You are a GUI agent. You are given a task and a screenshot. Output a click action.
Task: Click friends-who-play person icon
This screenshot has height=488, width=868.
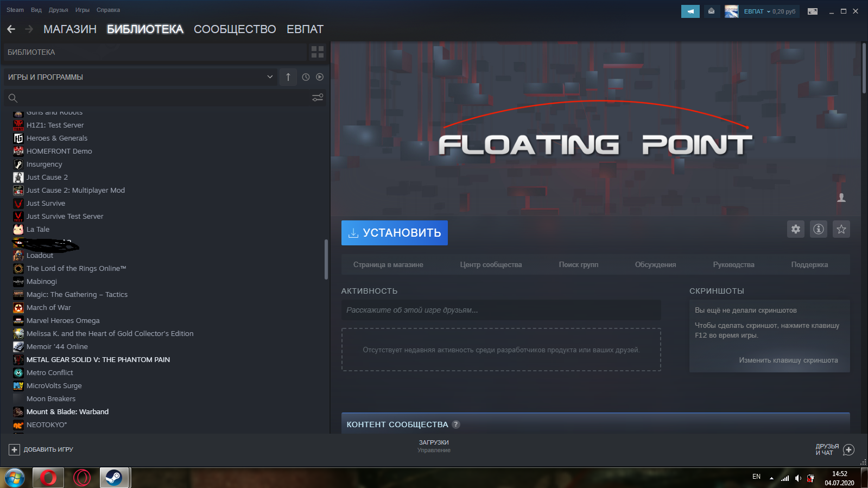841,198
